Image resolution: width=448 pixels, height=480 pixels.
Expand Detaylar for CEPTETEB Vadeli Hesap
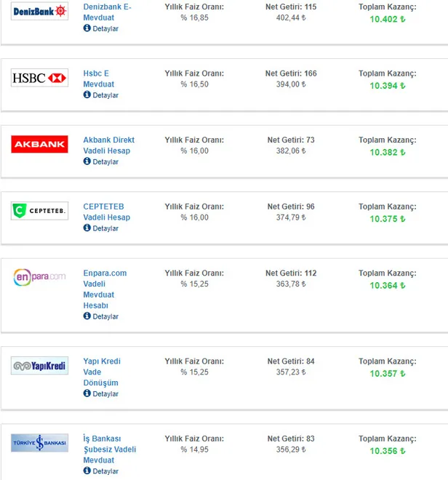(105, 228)
